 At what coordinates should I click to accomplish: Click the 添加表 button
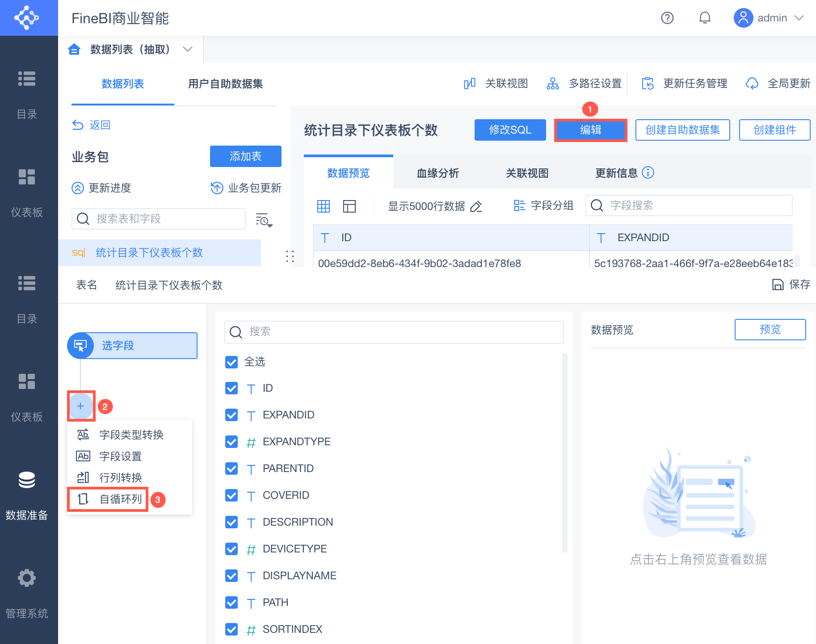[x=246, y=156]
